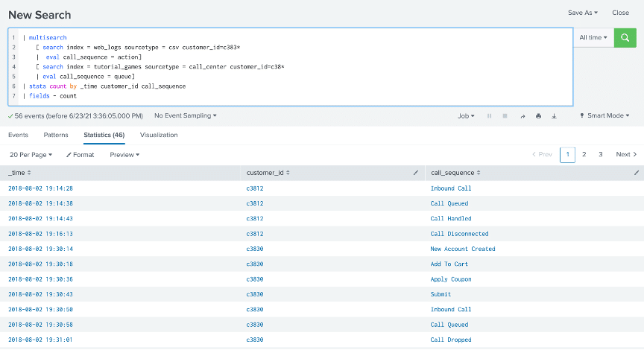Close the search via the Close link
This screenshot has width=644, height=350.
[620, 13]
